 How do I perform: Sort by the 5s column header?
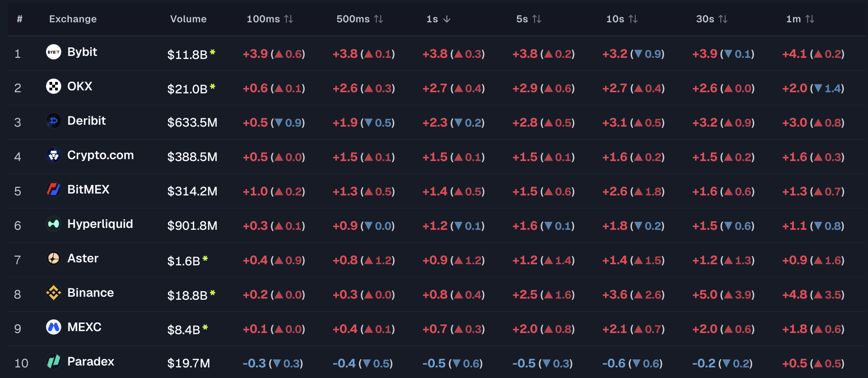click(x=529, y=19)
